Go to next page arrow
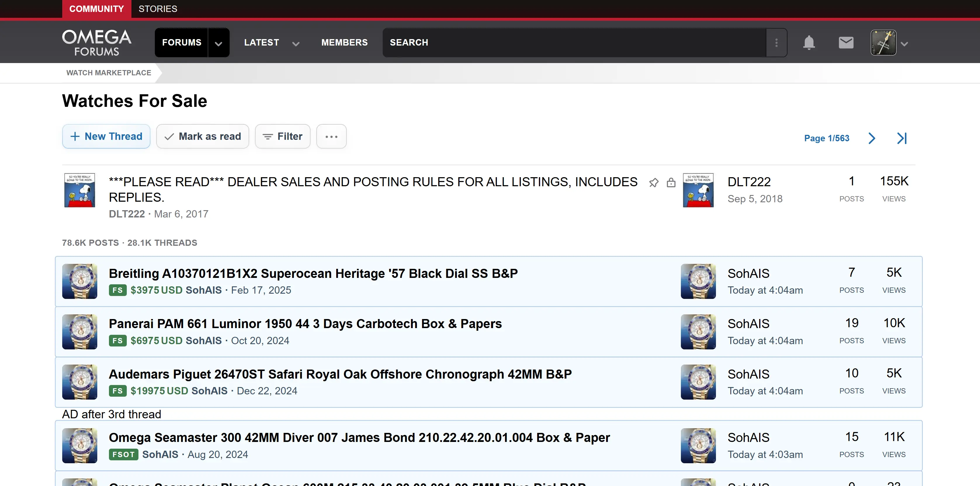980x486 pixels. (872, 138)
